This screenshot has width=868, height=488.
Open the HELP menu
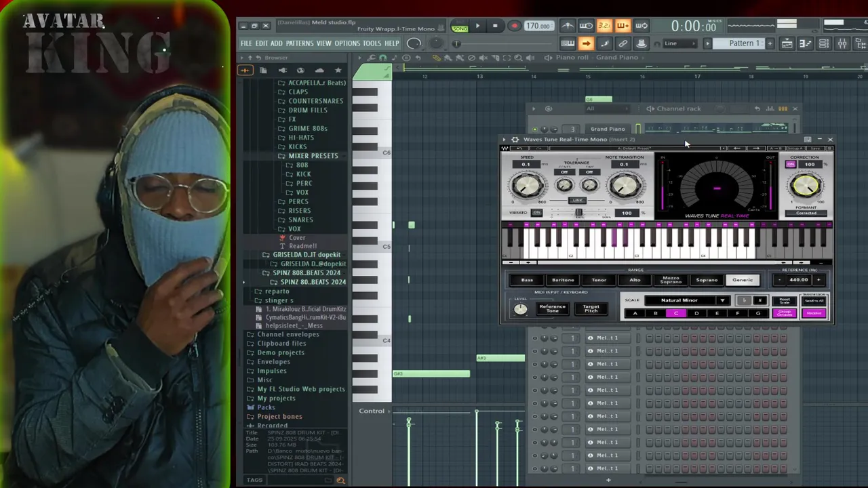tap(392, 43)
